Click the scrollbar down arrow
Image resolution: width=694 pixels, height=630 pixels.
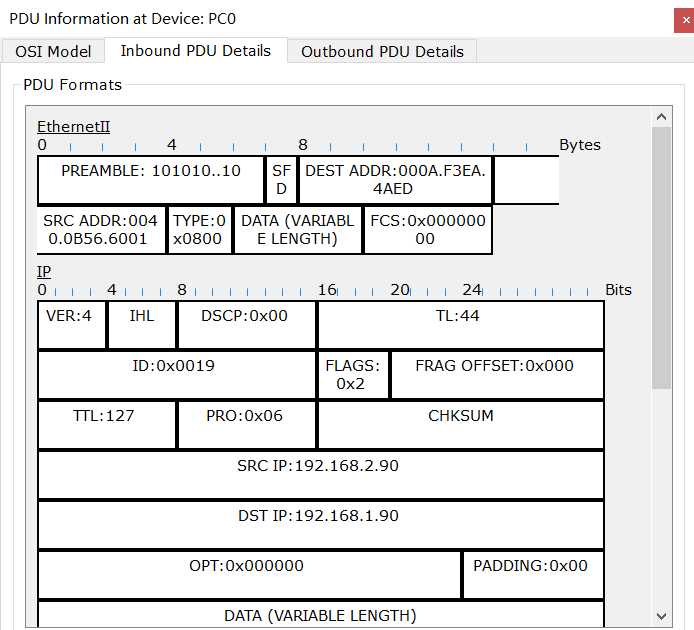pyautogui.click(x=661, y=616)
